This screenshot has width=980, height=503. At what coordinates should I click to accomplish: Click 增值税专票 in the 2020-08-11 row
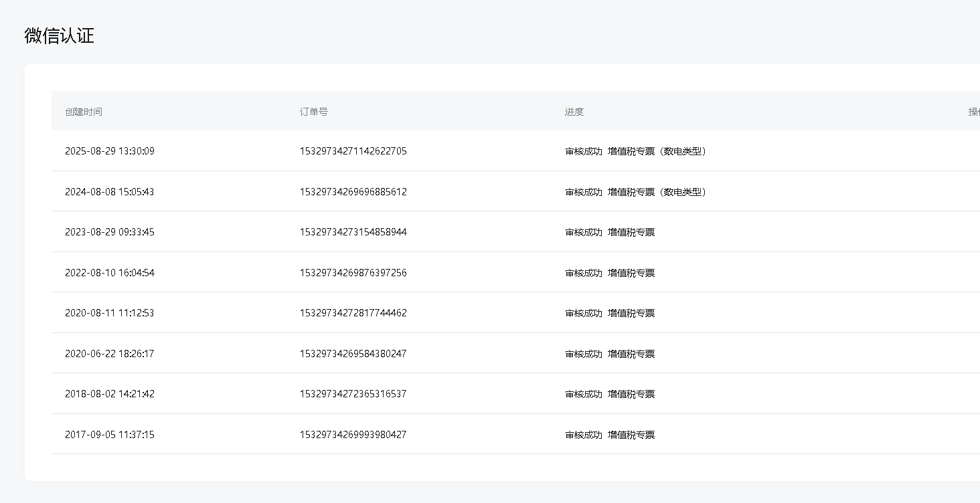coord(631,313)
